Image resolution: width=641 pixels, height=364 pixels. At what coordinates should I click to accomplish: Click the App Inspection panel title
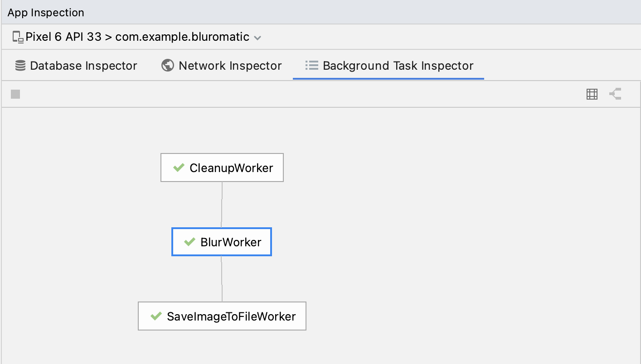[46, 13]
